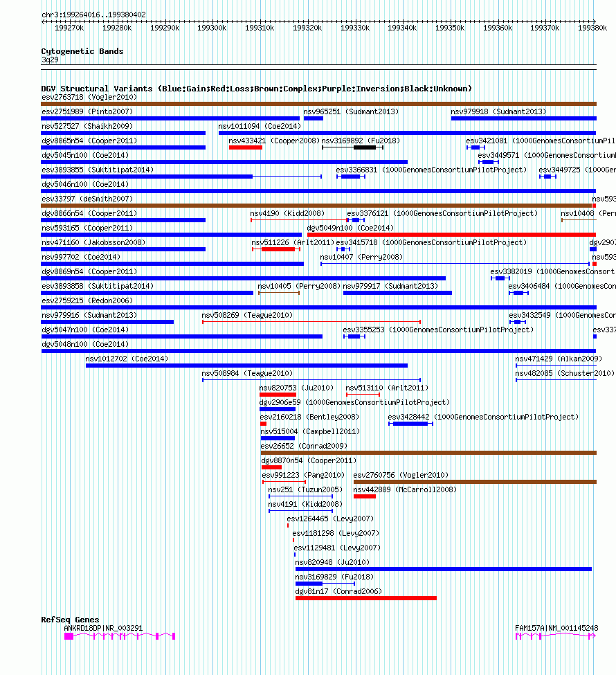Open esv3376121 variant label
Screen dimensions: 616x675
tap(442, 214)
